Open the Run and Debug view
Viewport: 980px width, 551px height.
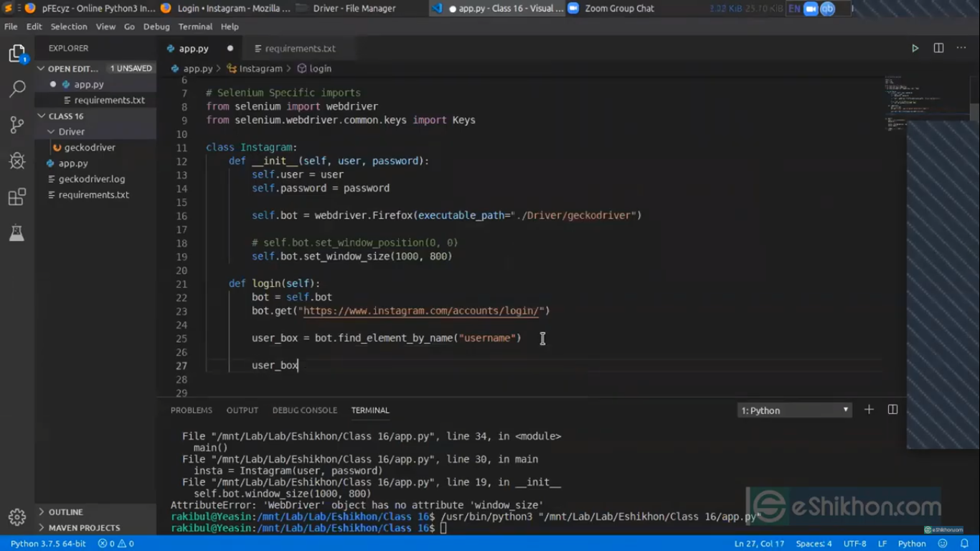17,160
